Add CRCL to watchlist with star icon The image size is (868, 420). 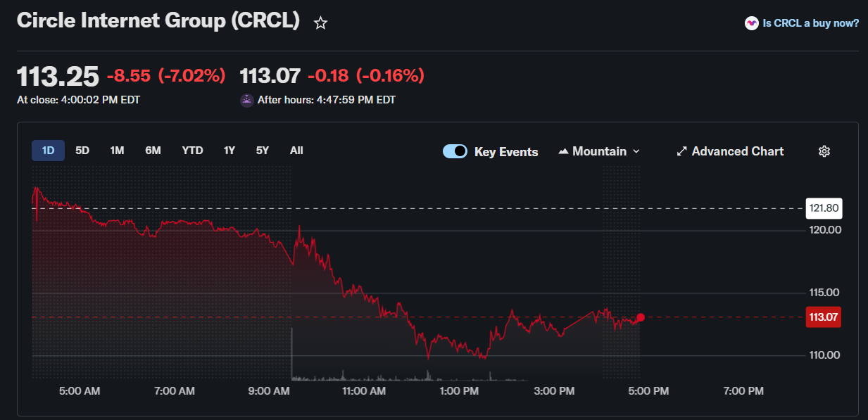pyautogui.click(x=320, y=23)
